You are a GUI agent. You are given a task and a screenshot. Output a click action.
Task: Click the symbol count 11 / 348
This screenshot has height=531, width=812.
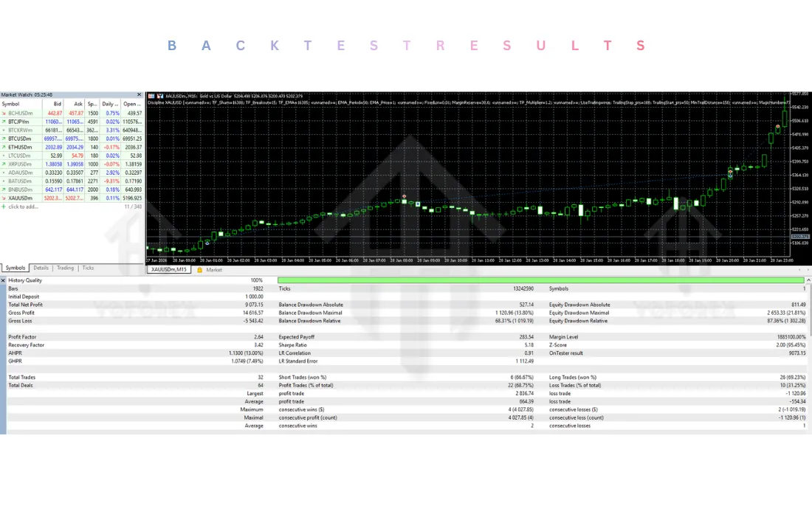tap(133, 206)
